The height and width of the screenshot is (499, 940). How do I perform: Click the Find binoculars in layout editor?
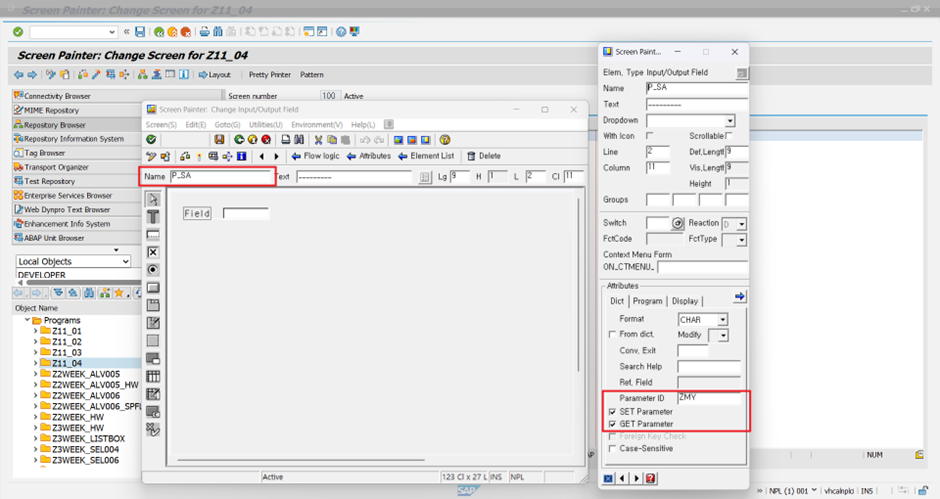click(299, 140)
